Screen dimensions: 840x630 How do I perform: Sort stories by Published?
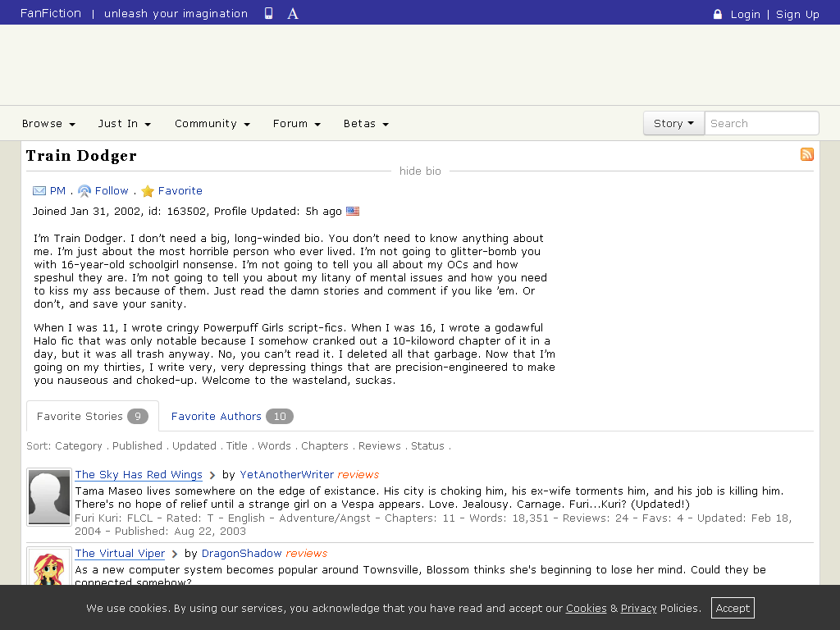(x=137, y=445)
